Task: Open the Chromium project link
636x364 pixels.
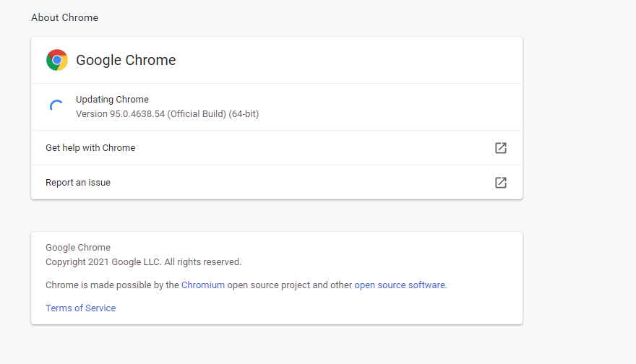Action: pyautogui.click(x=203, y=285)
